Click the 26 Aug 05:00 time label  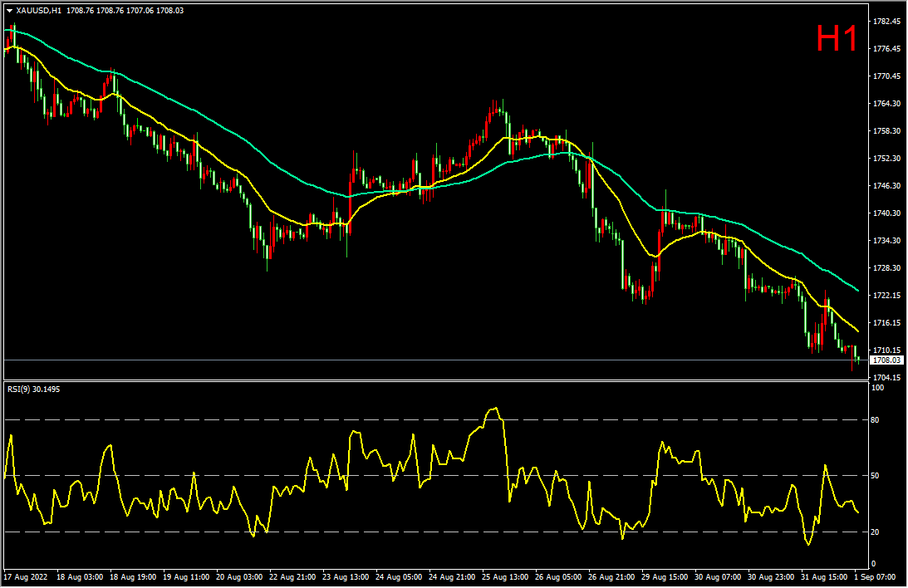click(558, 577)
